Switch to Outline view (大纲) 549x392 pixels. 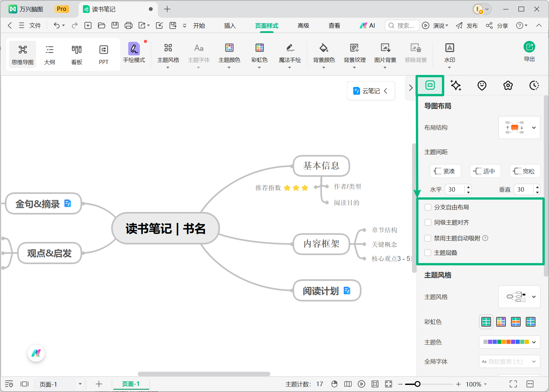click(x=50, y=54)
